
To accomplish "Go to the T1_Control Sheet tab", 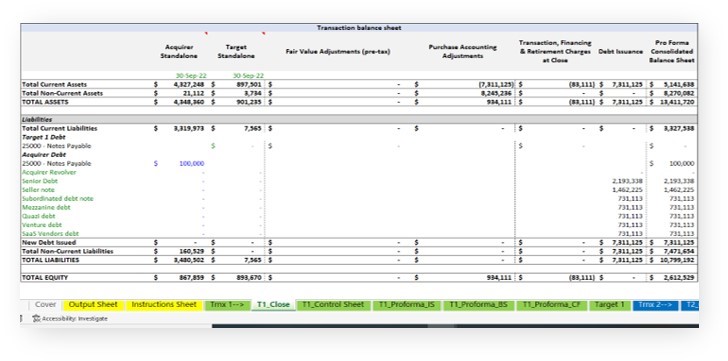I will coord(333,305).
